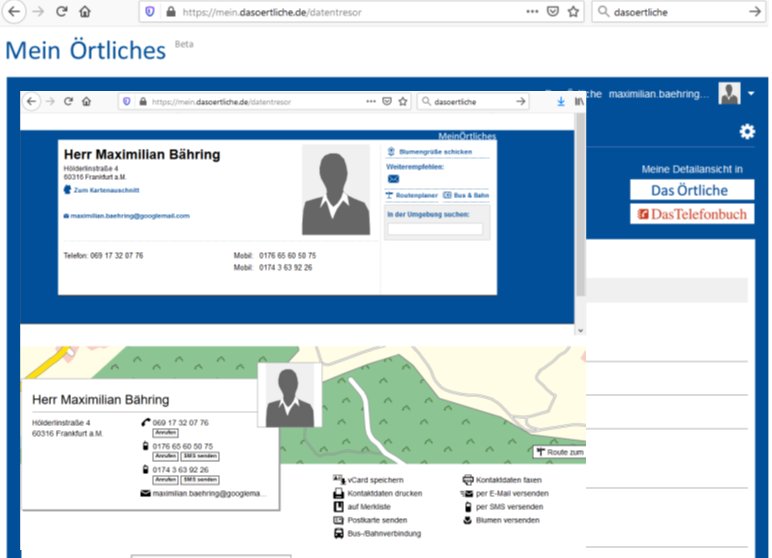Open DasTelefonbuch detail view button
This screenshot has height=558, width=772.
pyautogui.click(x=692, y=214)
